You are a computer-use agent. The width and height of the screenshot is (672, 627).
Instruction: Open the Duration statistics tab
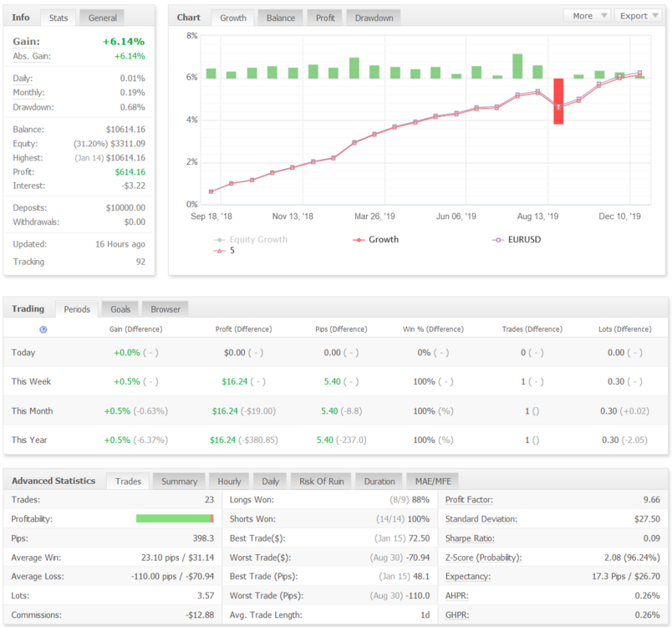coord(379,482)
